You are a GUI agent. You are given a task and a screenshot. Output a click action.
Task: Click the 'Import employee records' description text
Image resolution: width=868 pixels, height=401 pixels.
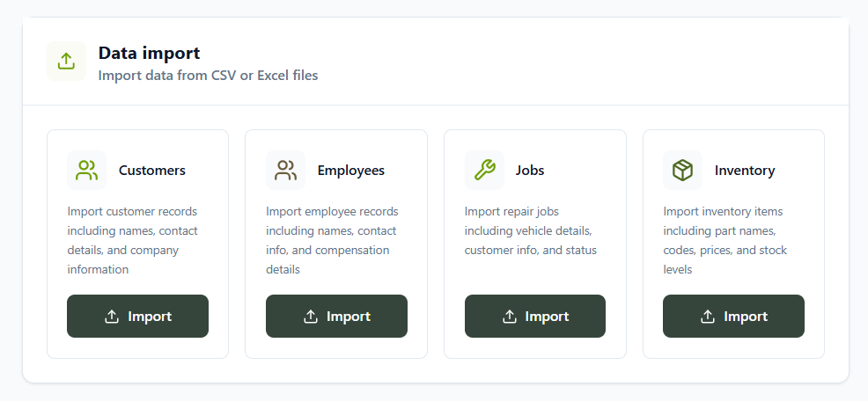coord(332,241)
